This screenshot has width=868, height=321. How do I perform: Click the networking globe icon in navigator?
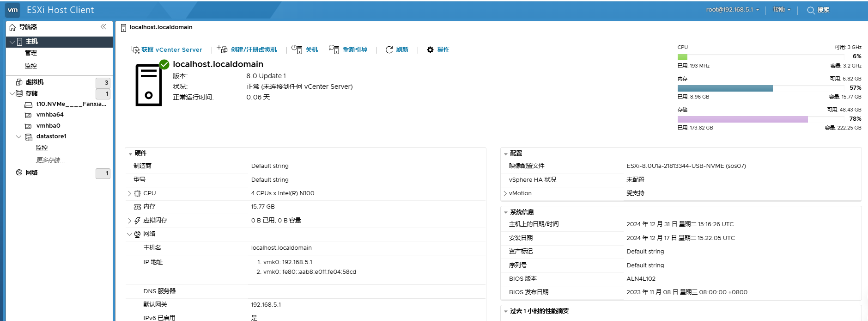(19, 173)
